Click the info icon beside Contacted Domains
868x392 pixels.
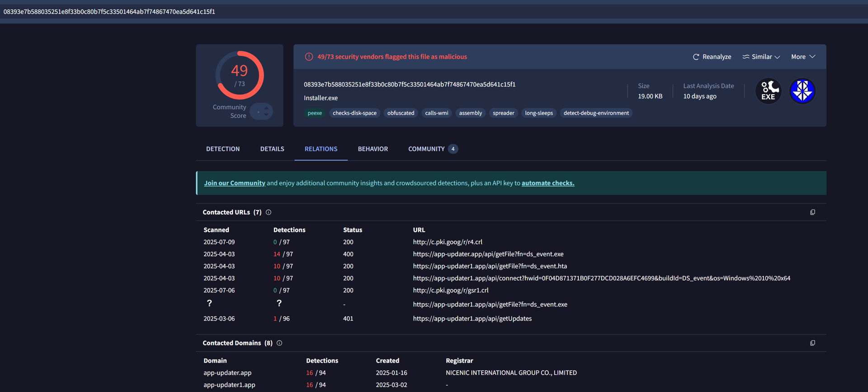click(x=279, y=343)
